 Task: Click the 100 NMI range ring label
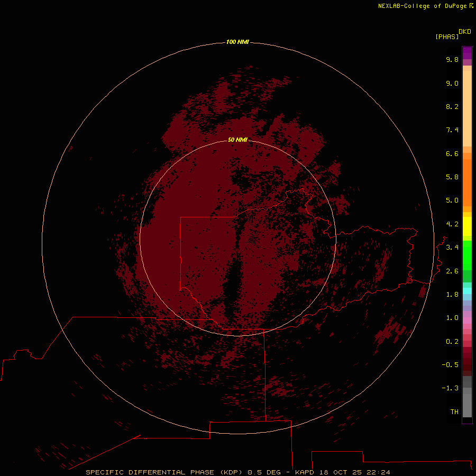point(237,42)
